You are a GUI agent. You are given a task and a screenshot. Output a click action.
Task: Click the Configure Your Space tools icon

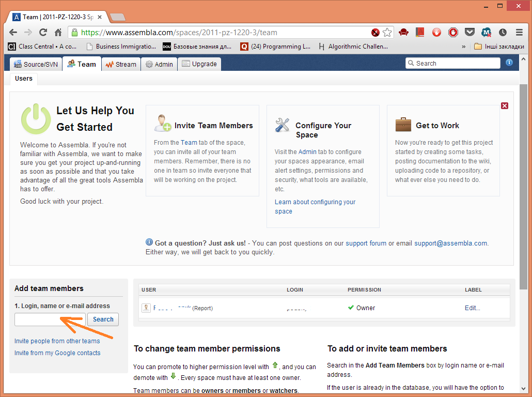[x=283, y=125]
